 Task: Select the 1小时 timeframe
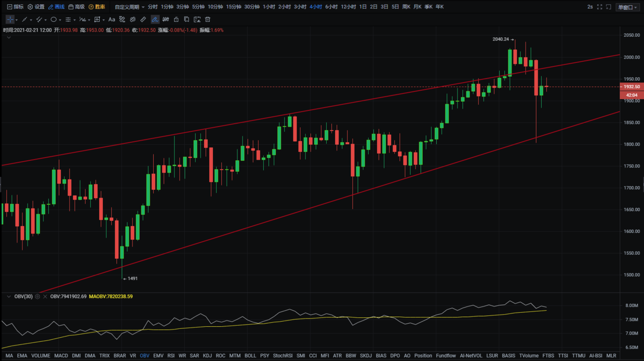coord(269,7)
